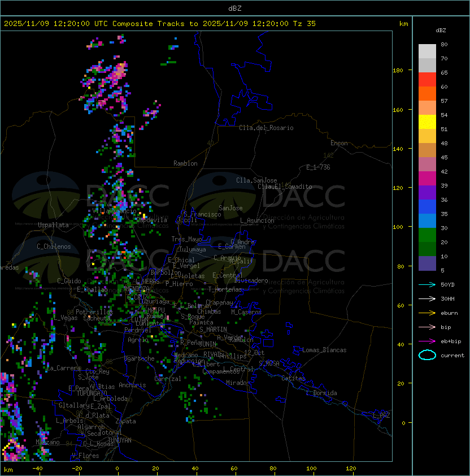Click the 'Carrizal' place label
This screenshot has height=476, width=470.
167,379
